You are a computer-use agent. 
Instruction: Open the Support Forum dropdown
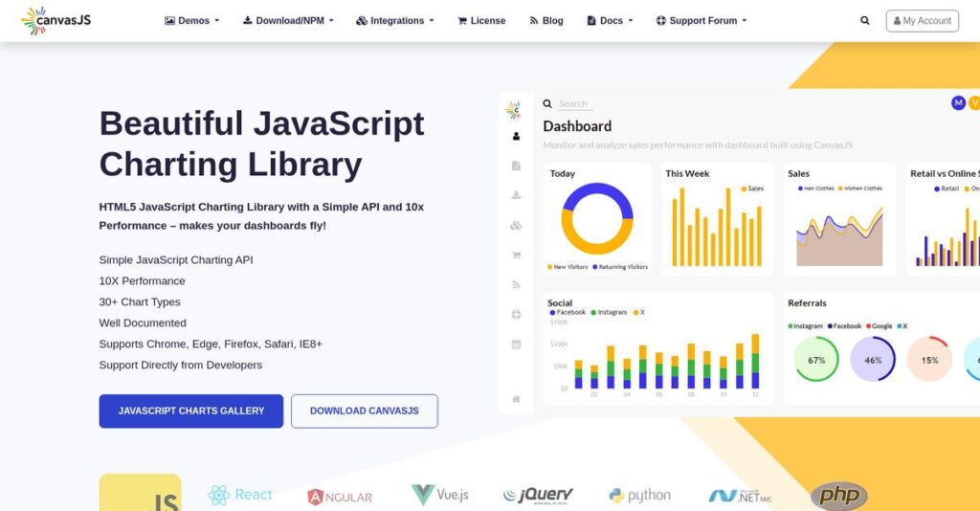tap(702, 21)
